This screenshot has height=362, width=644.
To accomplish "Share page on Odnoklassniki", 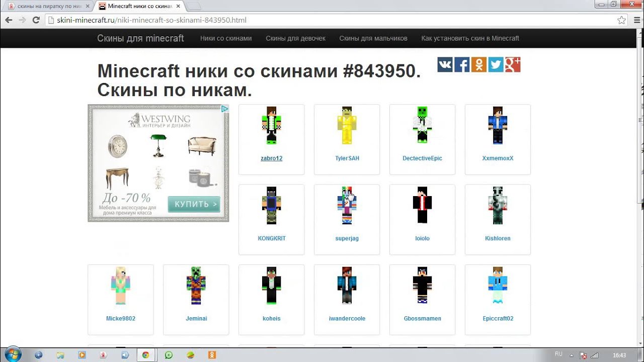I will [x=479, y=64].
